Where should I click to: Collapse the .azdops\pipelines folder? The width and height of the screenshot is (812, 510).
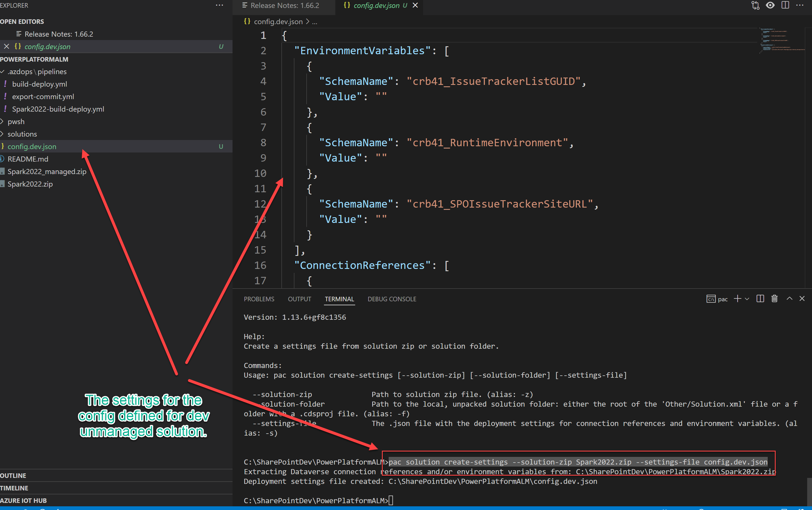tap(37, 72)
